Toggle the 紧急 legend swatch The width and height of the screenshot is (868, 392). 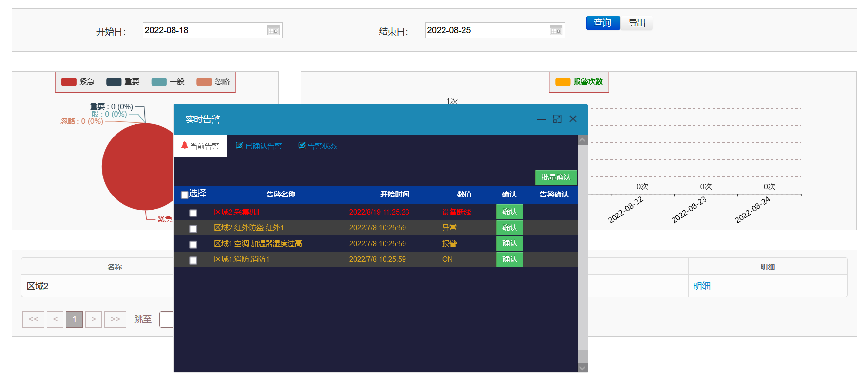point(69,82)
